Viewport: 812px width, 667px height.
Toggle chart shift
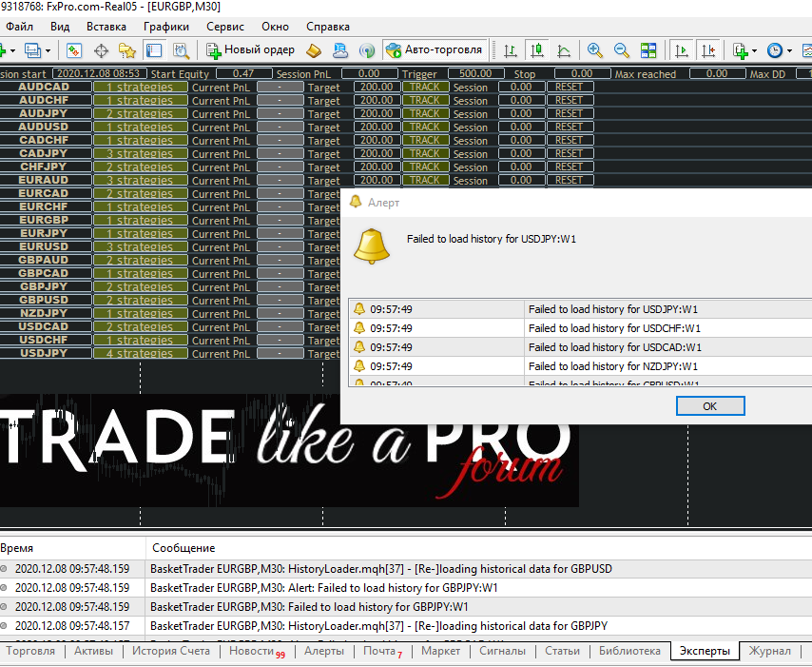click(x=708, y=50)
